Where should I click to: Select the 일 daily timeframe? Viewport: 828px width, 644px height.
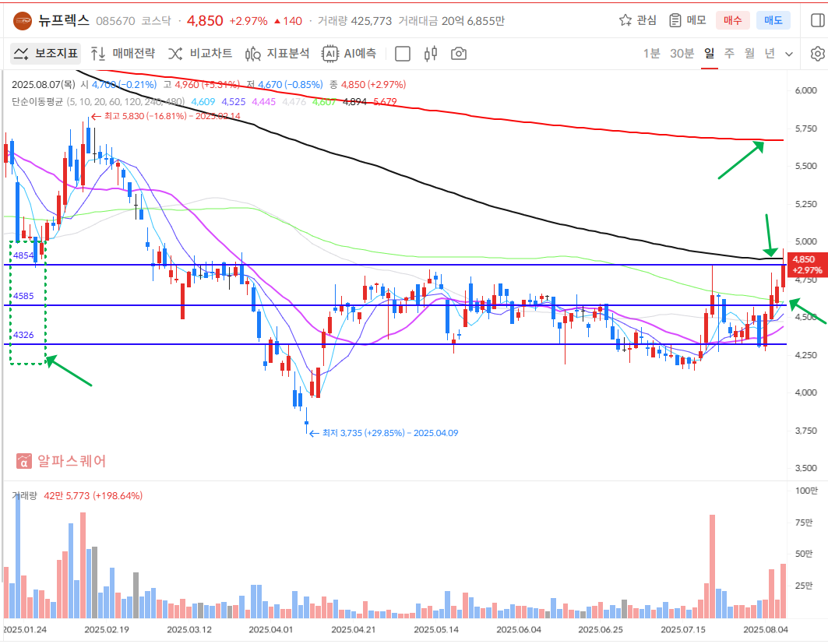(x=709, y=53)
